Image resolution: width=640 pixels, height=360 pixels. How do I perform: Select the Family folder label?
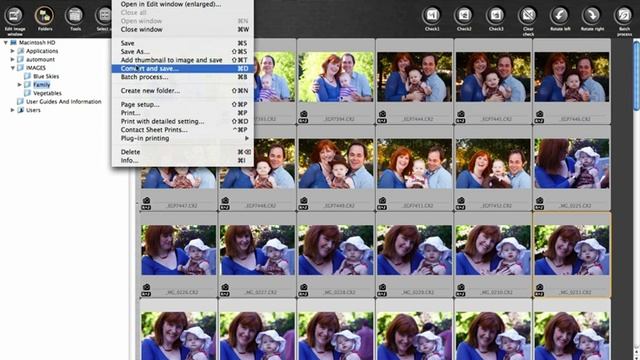(x=42, y=85)
